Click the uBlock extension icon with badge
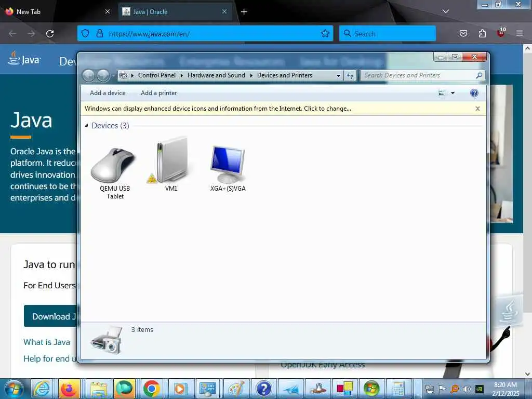 [x=501, y=33]
